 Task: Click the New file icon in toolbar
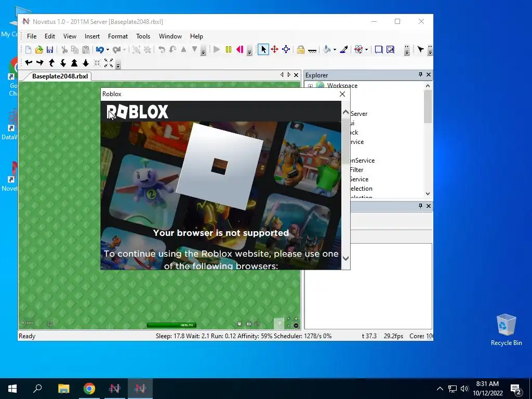point(28,49)
